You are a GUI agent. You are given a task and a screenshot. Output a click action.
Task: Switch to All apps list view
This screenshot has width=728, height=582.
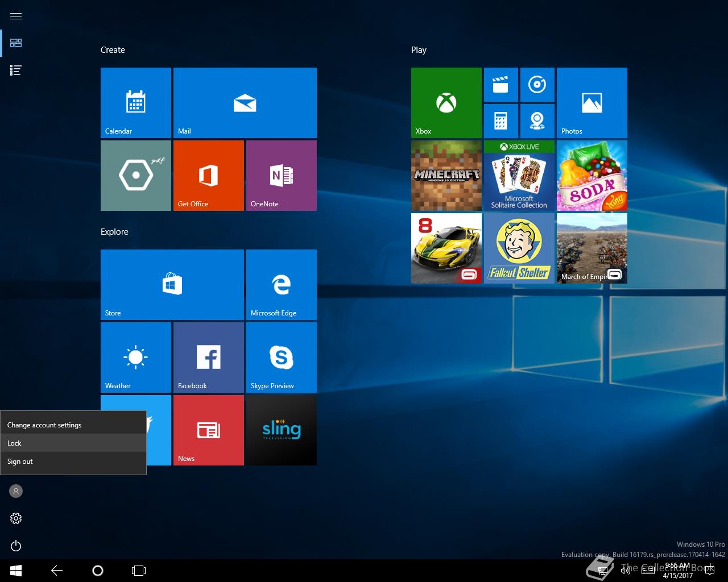point(16,70)
